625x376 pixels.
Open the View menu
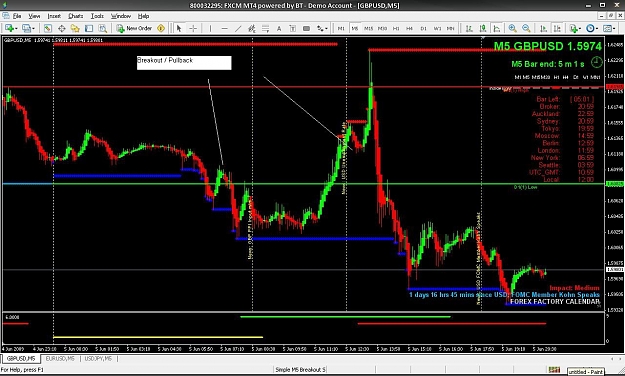[34, 16]
